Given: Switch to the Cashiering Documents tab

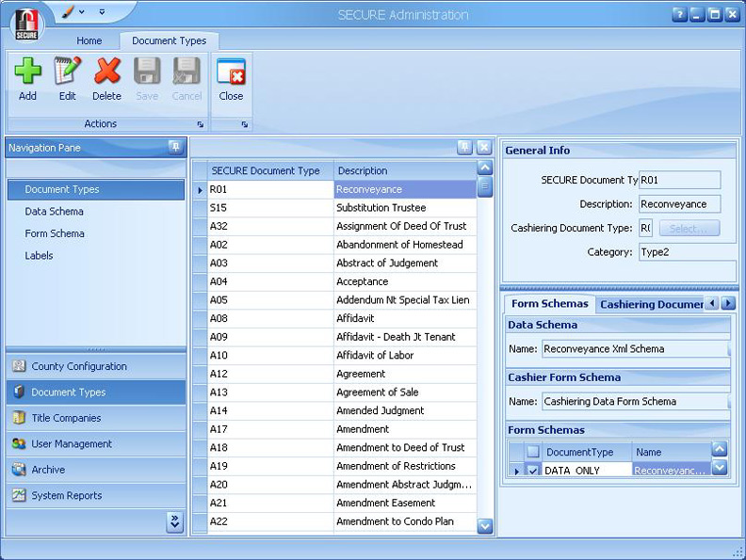Looking at the screenshot, I should pyautogui.click(x=651, y=304).
